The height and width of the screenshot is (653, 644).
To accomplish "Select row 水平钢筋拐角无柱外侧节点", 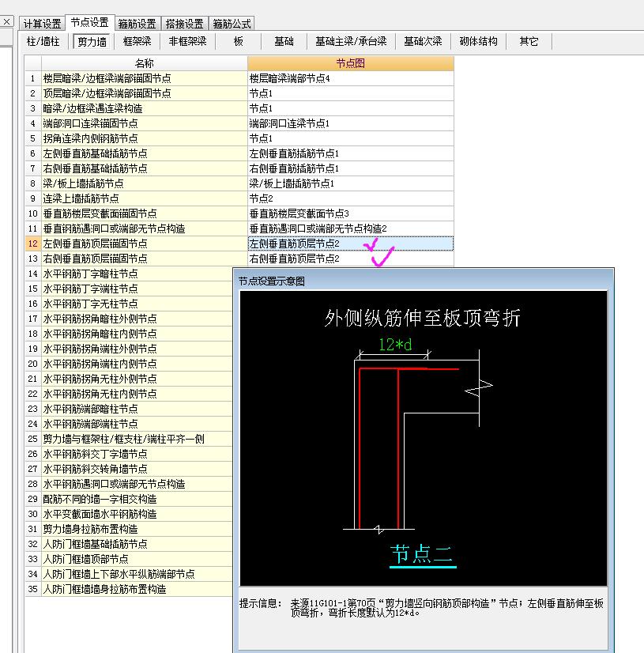I will coord(137,379).
